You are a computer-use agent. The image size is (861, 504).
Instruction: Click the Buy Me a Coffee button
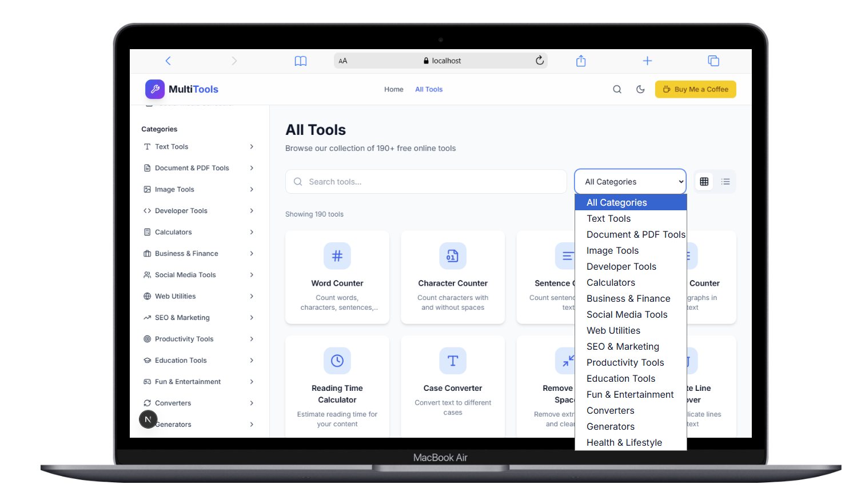click(x=695, y=89)
